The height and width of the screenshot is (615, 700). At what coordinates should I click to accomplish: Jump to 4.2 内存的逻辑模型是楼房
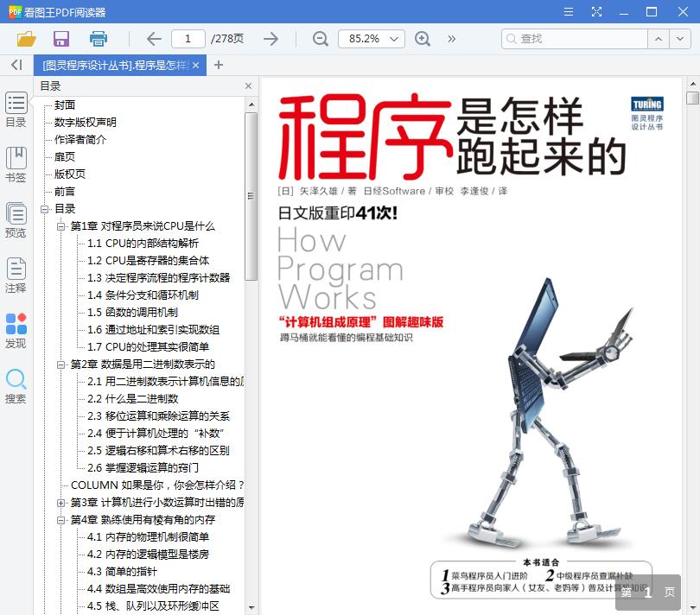pos(149,555)
